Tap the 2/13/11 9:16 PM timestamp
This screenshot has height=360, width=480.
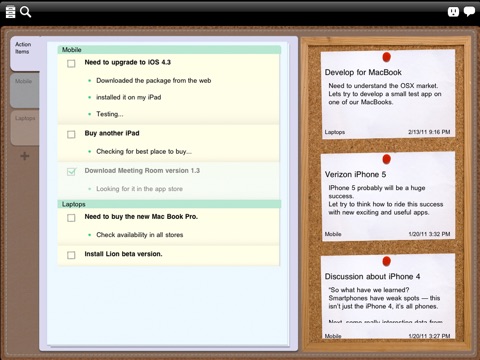429,132
